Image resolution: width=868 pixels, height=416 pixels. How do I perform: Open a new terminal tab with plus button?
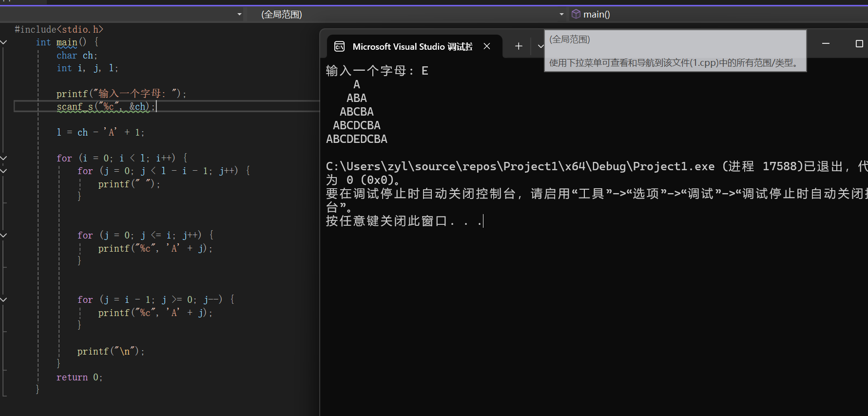click(x=519, y=46)
